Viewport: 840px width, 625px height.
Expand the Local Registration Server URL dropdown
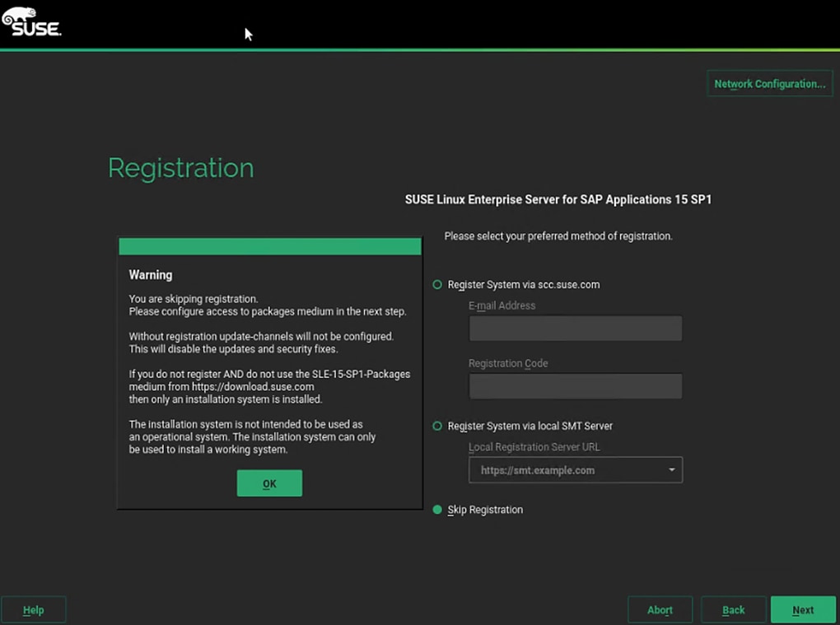(x=671, y=469)
